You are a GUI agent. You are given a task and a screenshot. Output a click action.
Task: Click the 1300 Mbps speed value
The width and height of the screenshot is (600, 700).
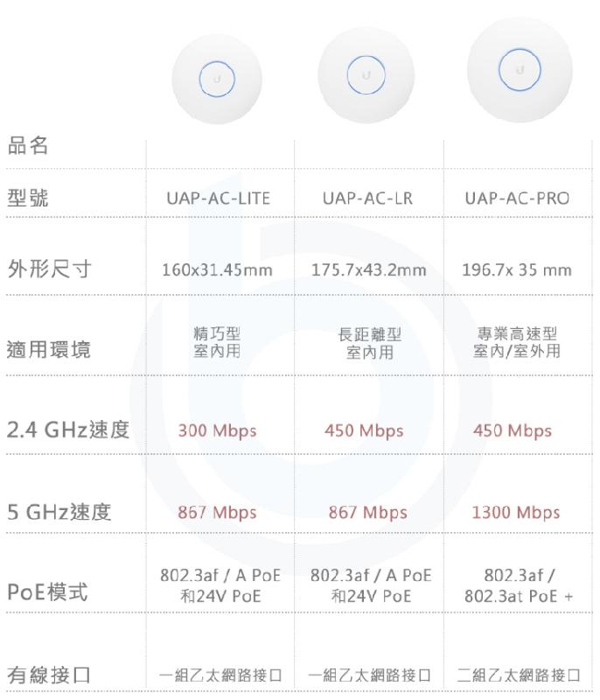516,513
